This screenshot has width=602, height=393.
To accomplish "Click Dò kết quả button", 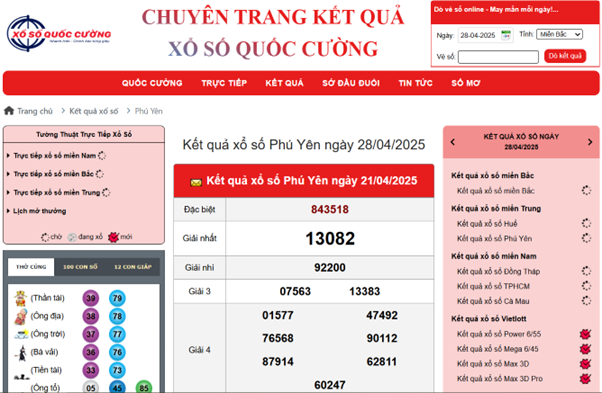I will point(565,56).
